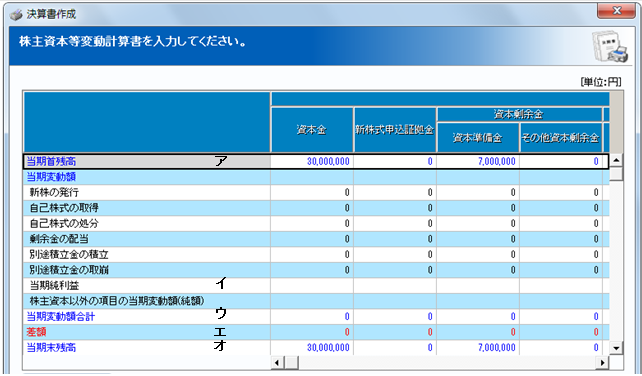Select 当期首残高 新株式申込証拠金 cell
Viewport: 642px width, 376px height.
click(395, 161)
